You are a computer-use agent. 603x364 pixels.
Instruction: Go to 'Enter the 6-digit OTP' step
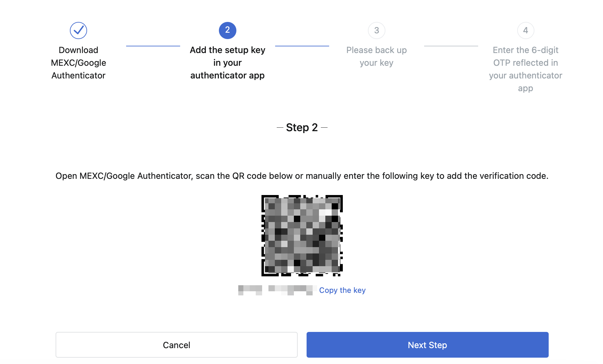pos(525,69)
